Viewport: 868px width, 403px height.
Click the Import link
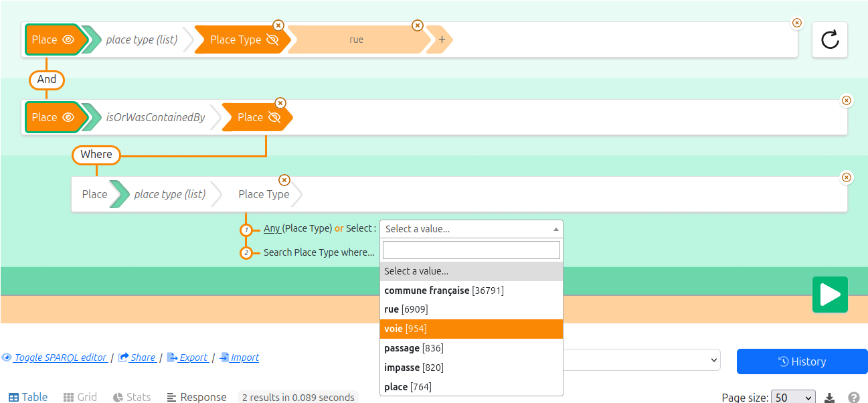240,357
